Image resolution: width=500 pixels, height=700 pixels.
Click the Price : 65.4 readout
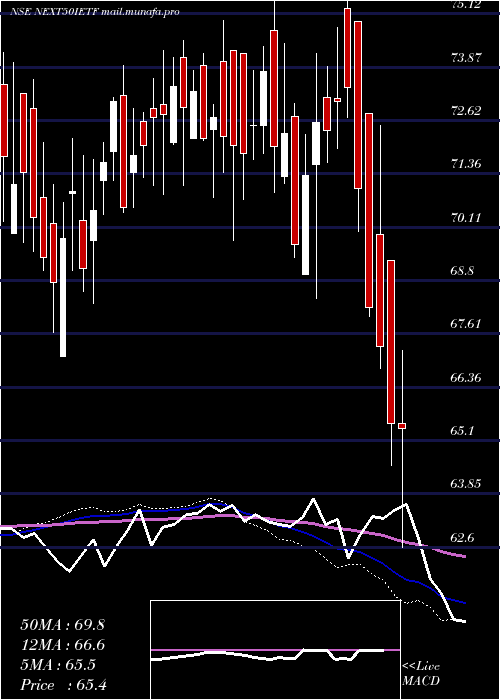coord(62,685)
